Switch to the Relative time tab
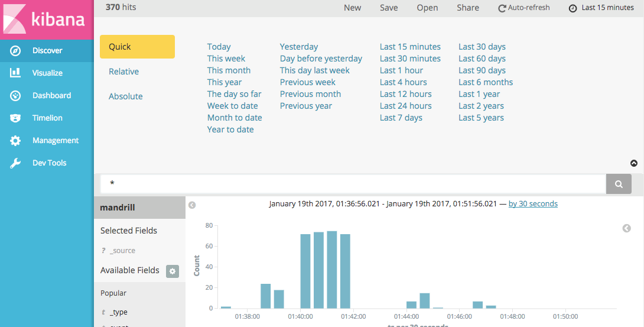This screenshot has height=327, width=644. (123, 72)
